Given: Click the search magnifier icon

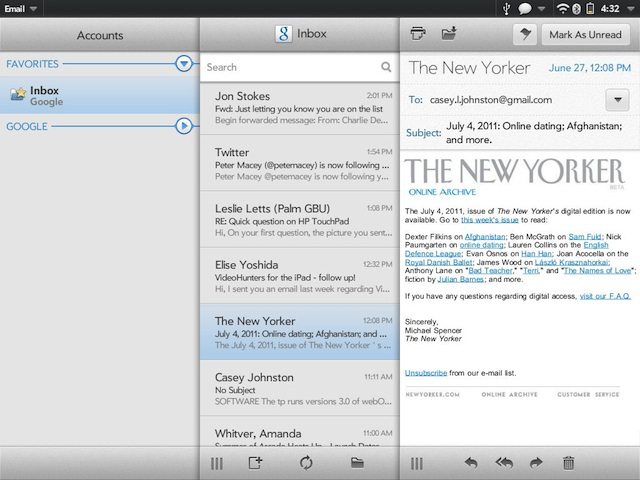Looking at the screenshot, I should [x=386, y=67].
